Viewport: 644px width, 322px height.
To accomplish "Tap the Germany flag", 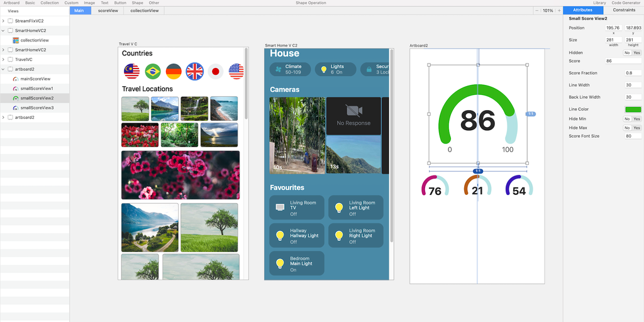I will (174, 72).
